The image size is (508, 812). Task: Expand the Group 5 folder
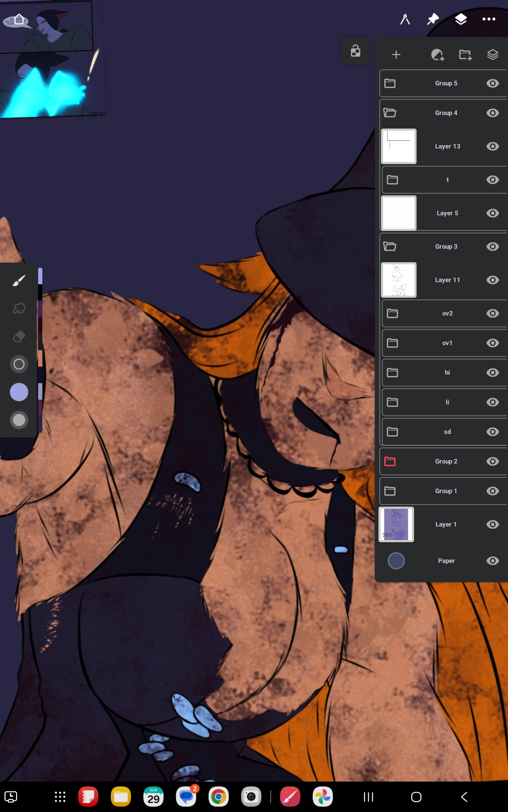point(390,83)
